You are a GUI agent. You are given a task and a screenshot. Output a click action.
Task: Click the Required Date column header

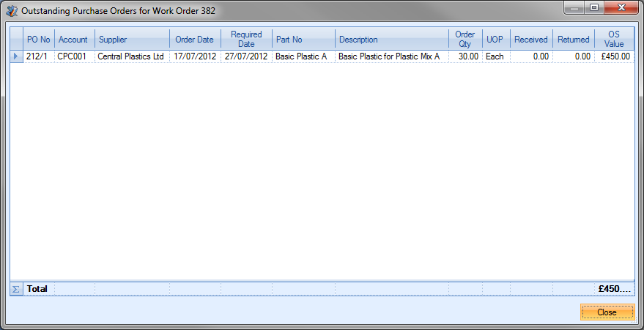(246, 40)
